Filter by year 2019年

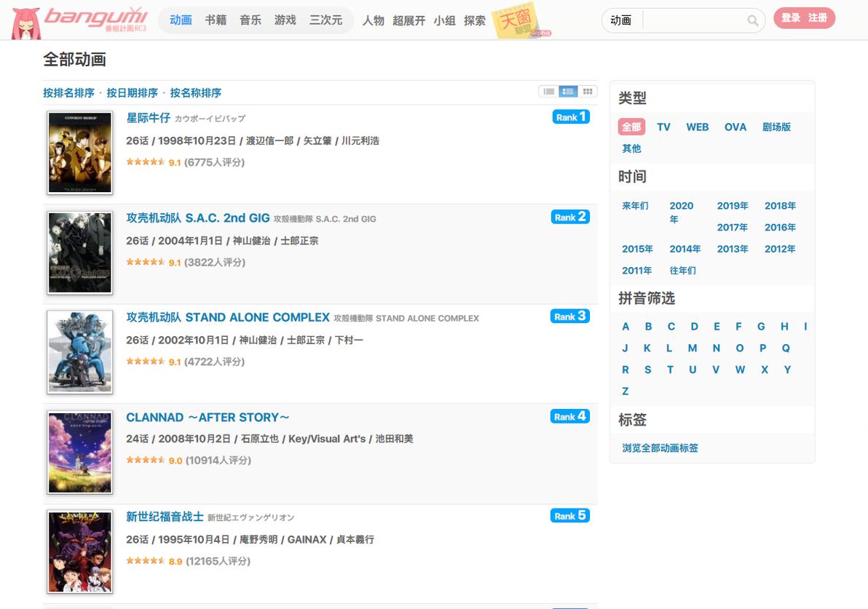click(733, 206)
